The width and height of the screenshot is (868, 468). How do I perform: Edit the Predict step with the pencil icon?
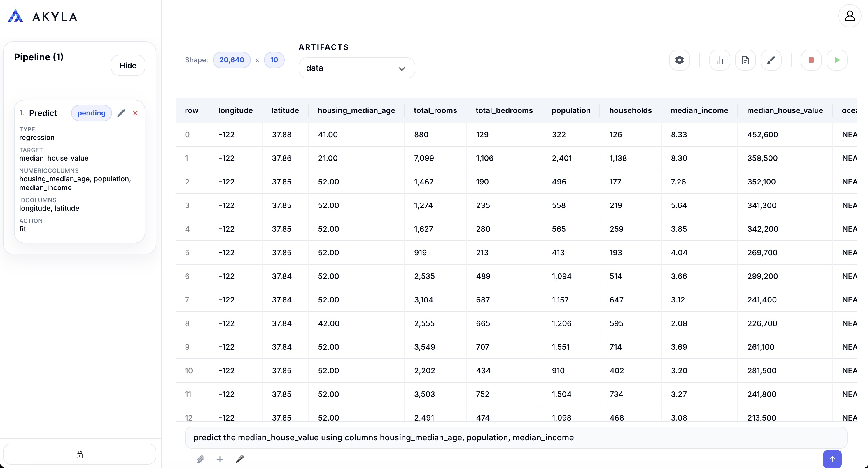(121, 113)
